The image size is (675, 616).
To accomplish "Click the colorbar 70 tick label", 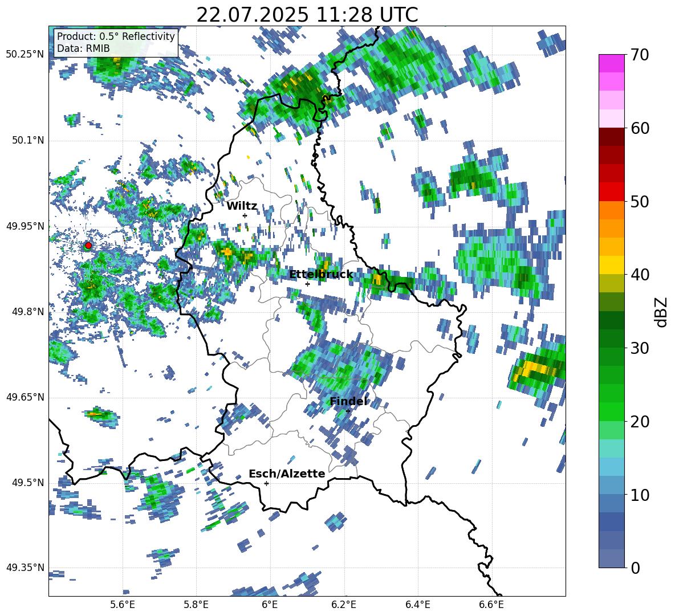I will (640, 55).
